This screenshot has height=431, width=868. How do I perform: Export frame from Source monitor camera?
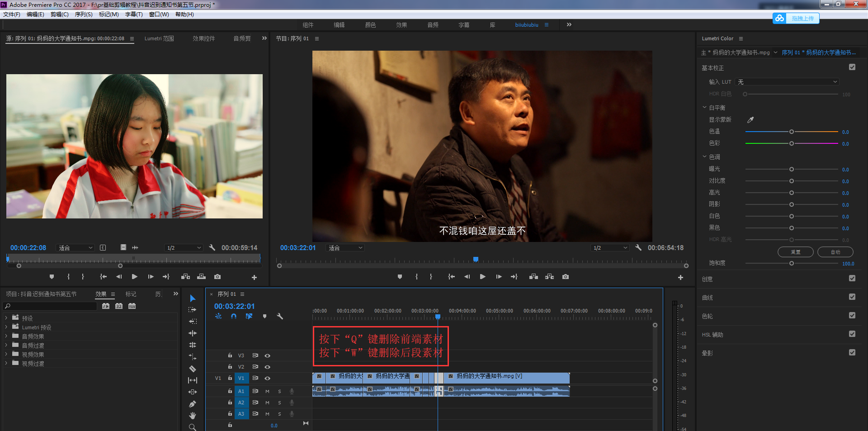pyautogui.click(x=217, y=277)
